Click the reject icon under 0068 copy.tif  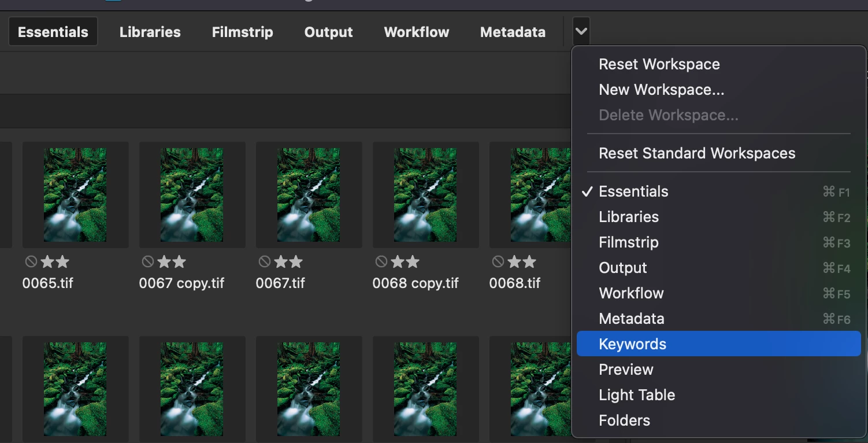tap(381, 262)
